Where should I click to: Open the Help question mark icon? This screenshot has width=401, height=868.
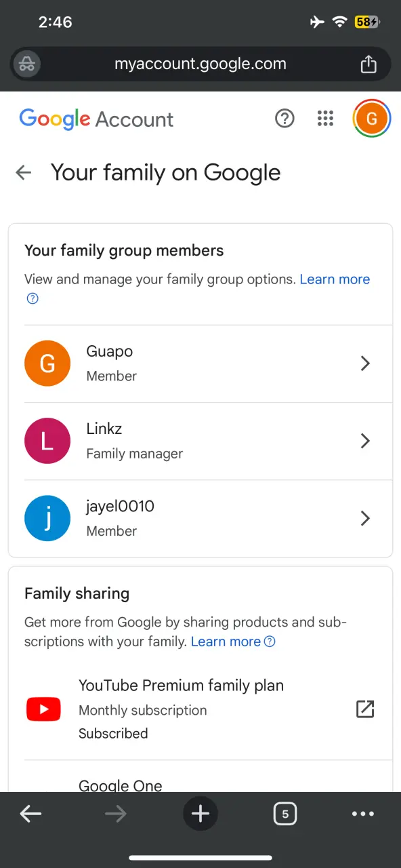tap(285, 119)
